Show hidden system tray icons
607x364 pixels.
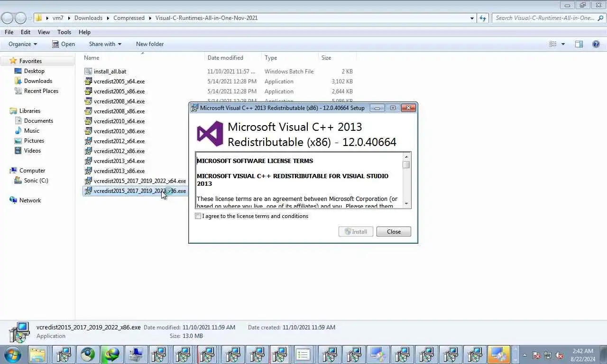pyautogui.click(x=524, y=355)
